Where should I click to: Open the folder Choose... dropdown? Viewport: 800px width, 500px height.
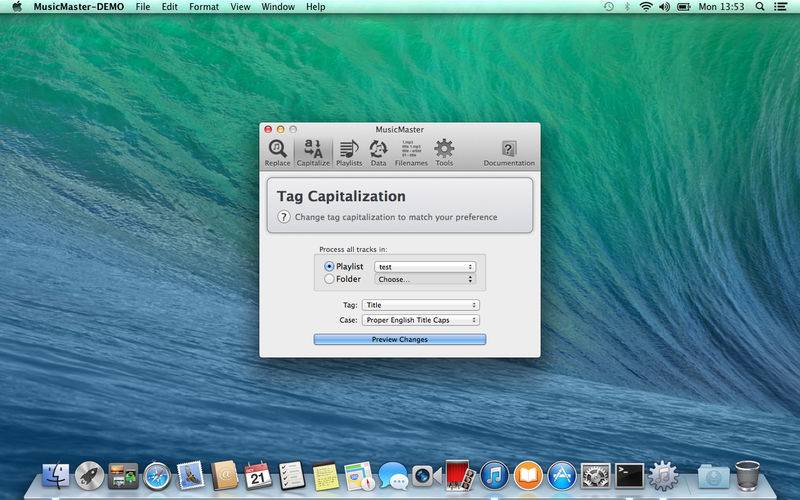click(x=425, y=279)
